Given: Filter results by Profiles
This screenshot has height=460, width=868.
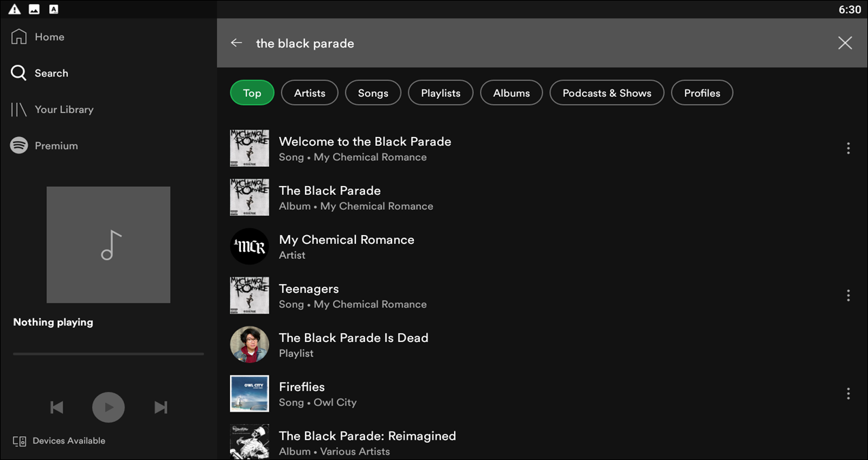Looking at the screenshot, I should [702, 93].
